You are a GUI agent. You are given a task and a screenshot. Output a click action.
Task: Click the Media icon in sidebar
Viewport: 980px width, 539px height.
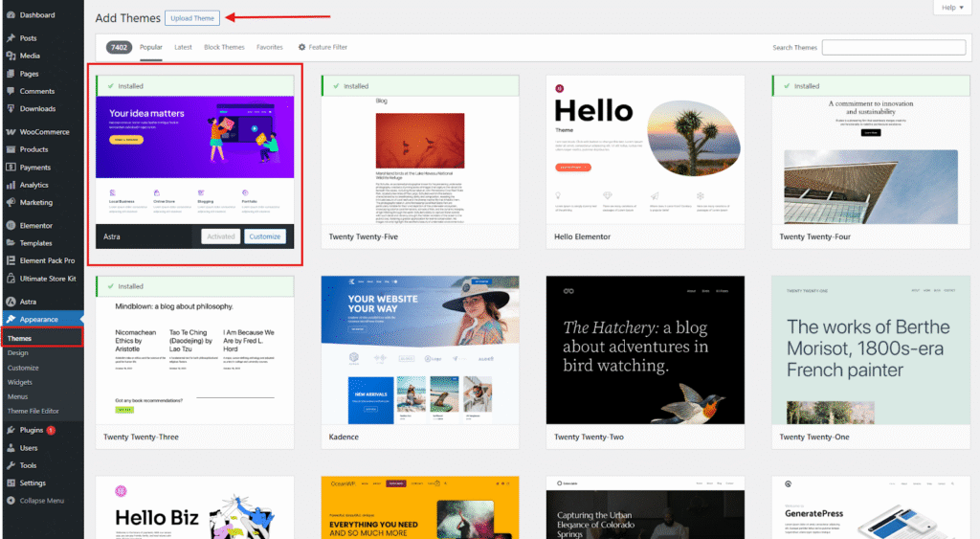tap(11, 56)
